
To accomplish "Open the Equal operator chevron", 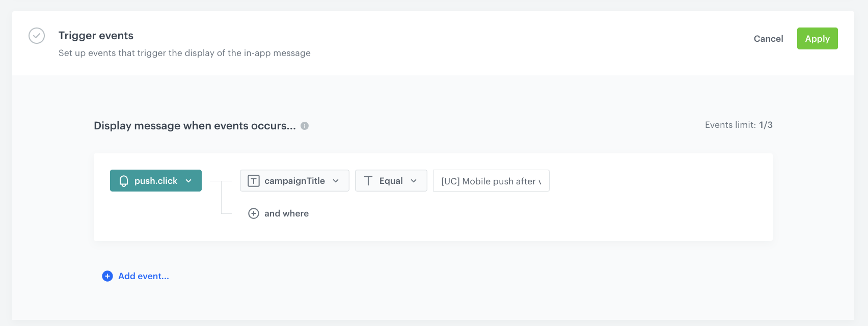I will pyautogui.click(x=414, y=181).
